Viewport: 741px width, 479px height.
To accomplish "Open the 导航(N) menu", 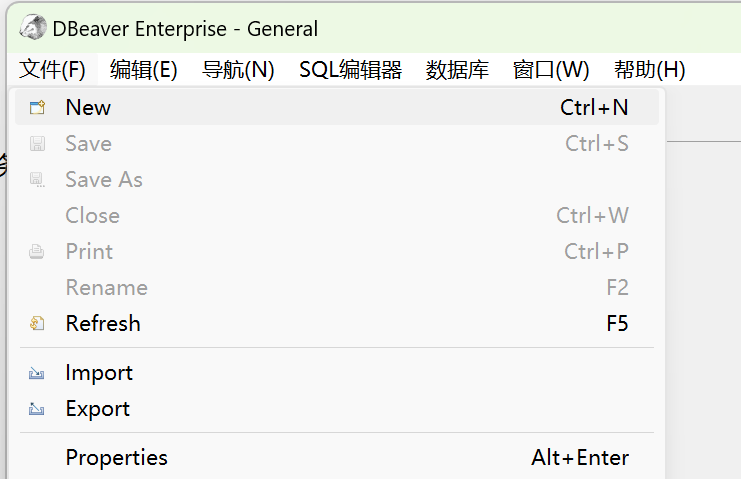I will pyautogui.click(x=238, y=69).
